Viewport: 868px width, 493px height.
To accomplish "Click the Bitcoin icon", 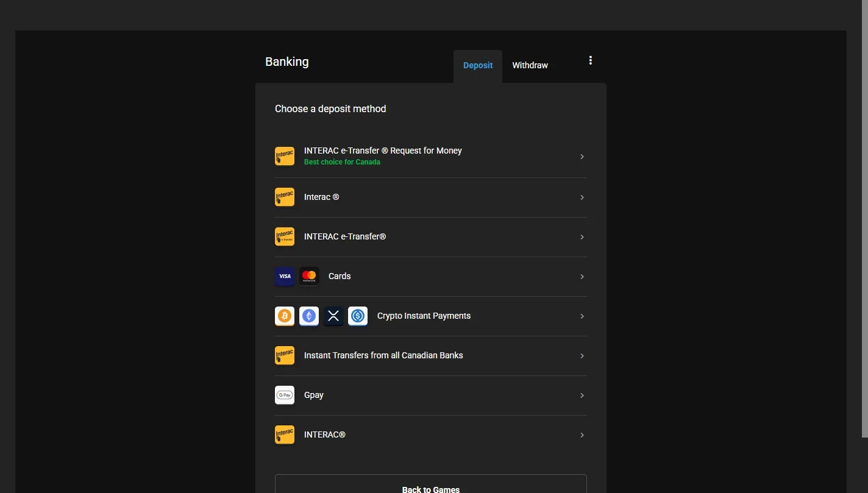I will 285,316.
